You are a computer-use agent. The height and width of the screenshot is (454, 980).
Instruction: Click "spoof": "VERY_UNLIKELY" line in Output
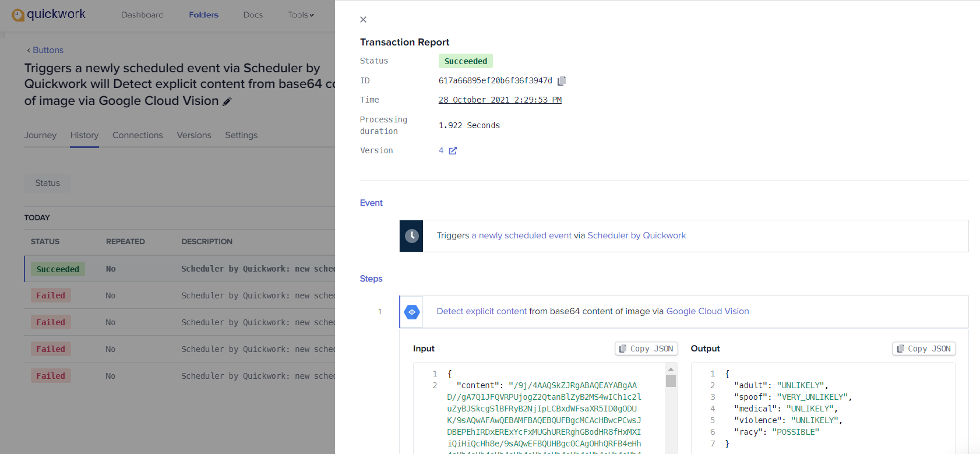click(793, 397)
